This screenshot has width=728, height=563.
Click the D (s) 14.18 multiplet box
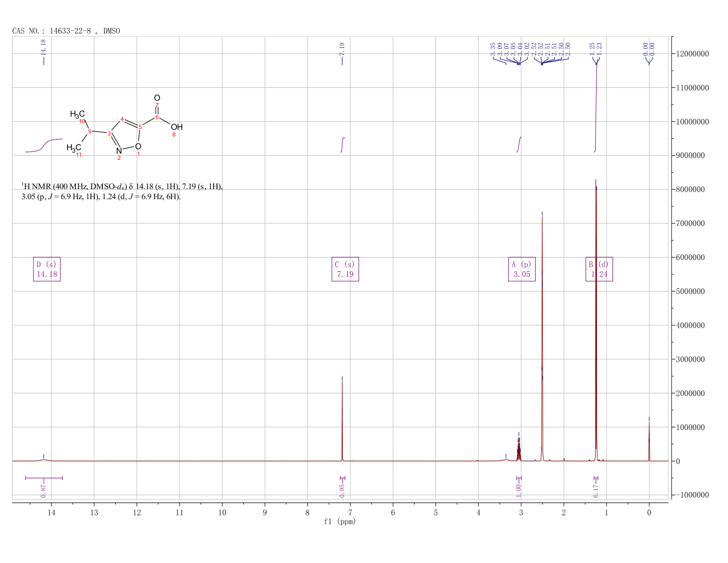coord(47,269)
